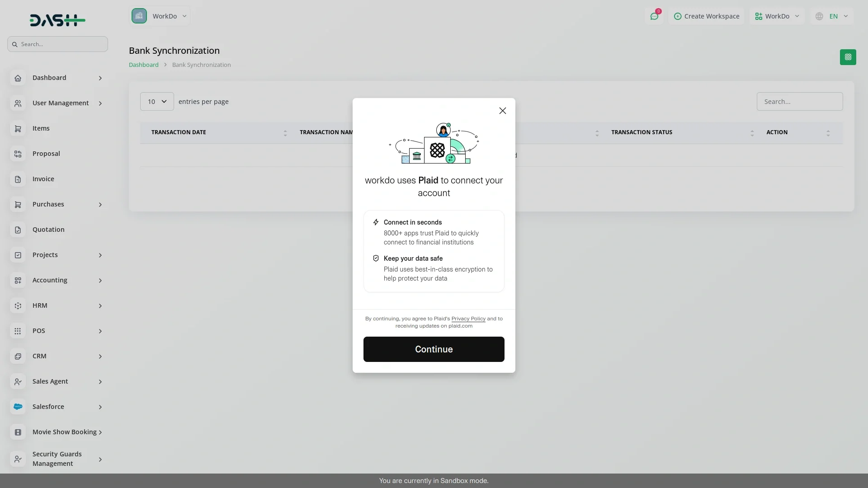The width and height of the screenshot is (868, 488).
Task: Open the entries per page dropdown
Action: [x=157, y=102]
